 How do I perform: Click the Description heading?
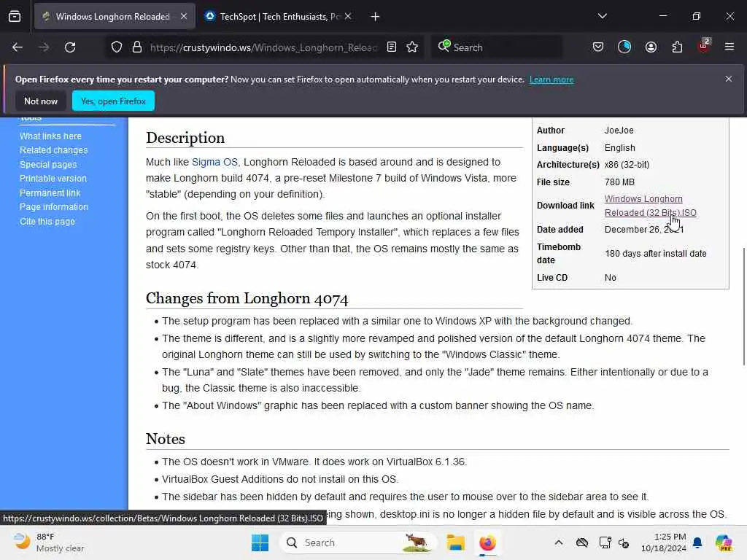(185, 138)
